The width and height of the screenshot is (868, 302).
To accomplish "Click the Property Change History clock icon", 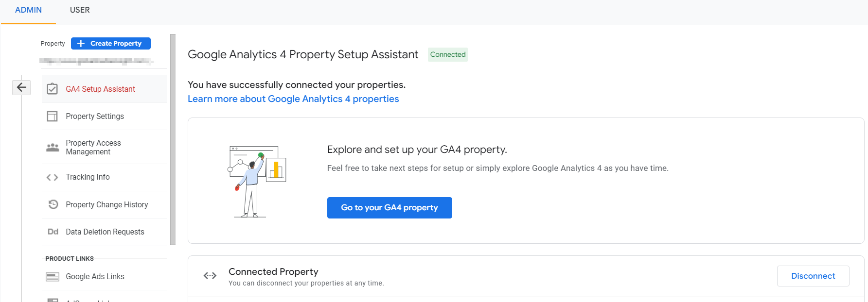I will pyautogui.click(x=53, y=204).
